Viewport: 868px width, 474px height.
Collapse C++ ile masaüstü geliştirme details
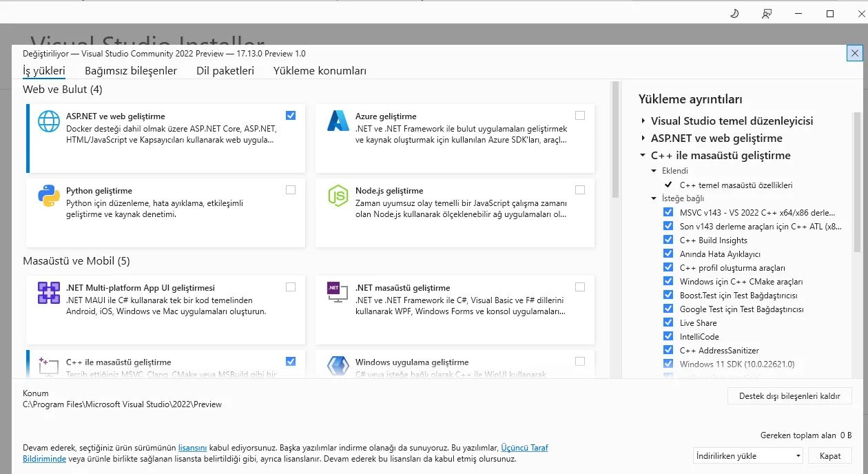pyautogui.click(x=643, y=156)
